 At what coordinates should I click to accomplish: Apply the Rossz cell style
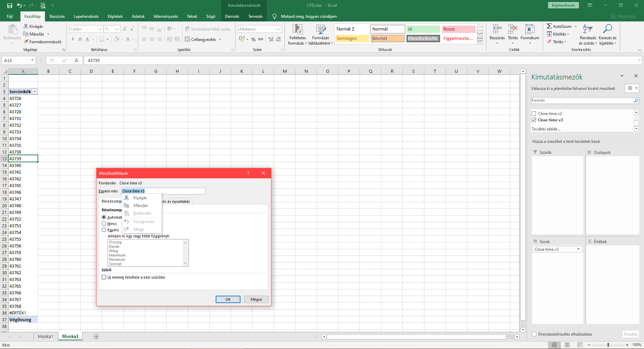pos(459,29)
